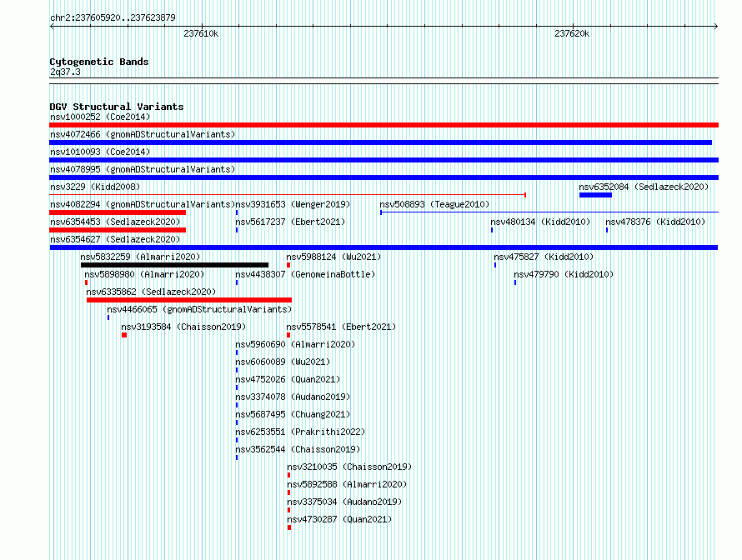Image resolution: width=742 pixels, height=560 pixels.
Task: Open nsv3931653 (Wenger2019) label
Action: [293, 204]
